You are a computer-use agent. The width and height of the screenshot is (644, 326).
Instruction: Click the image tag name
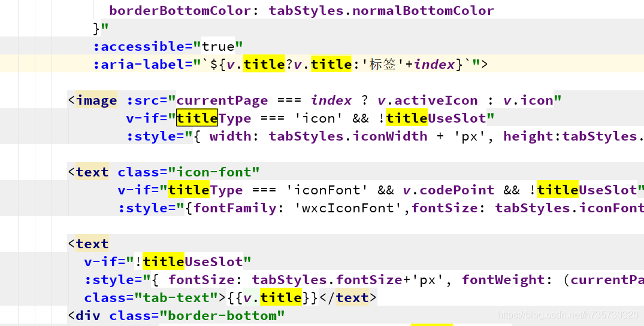pyautogui.click(x=96, y=100)
